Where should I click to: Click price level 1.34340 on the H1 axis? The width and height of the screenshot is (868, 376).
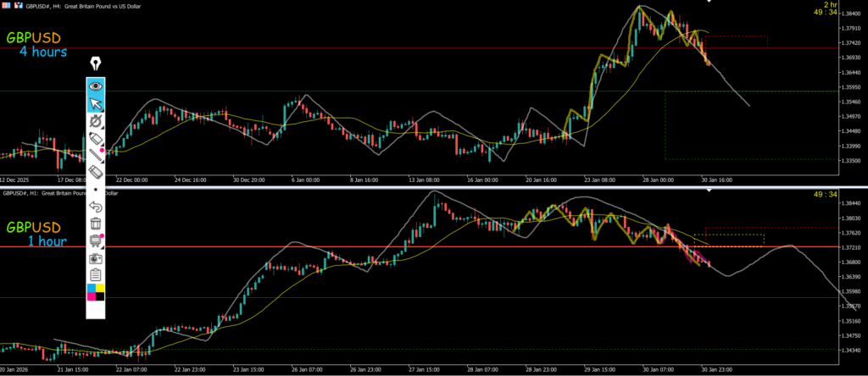[x=851, y=350]
